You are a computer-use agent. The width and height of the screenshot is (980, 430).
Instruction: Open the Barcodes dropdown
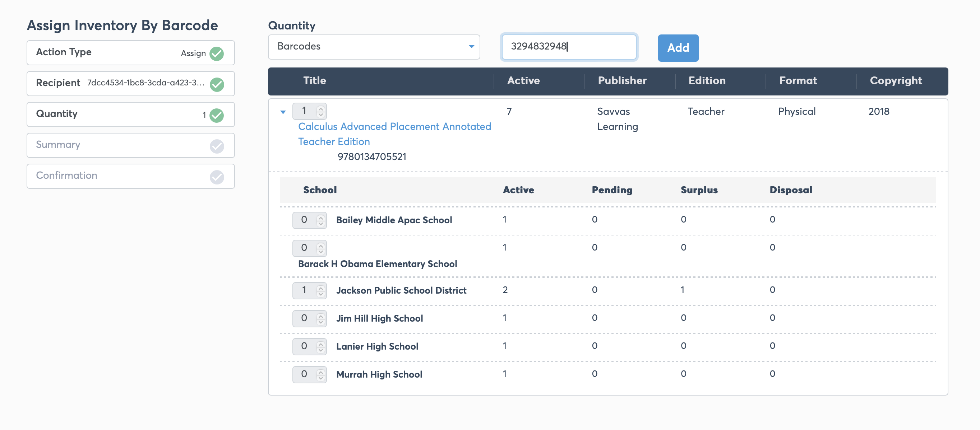(x=374, y=47)
